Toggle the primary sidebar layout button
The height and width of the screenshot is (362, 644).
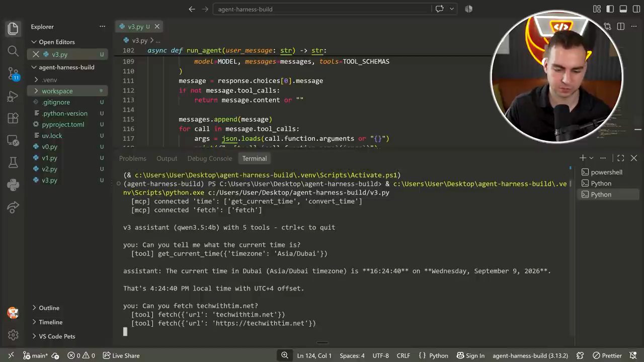point(610,9)
